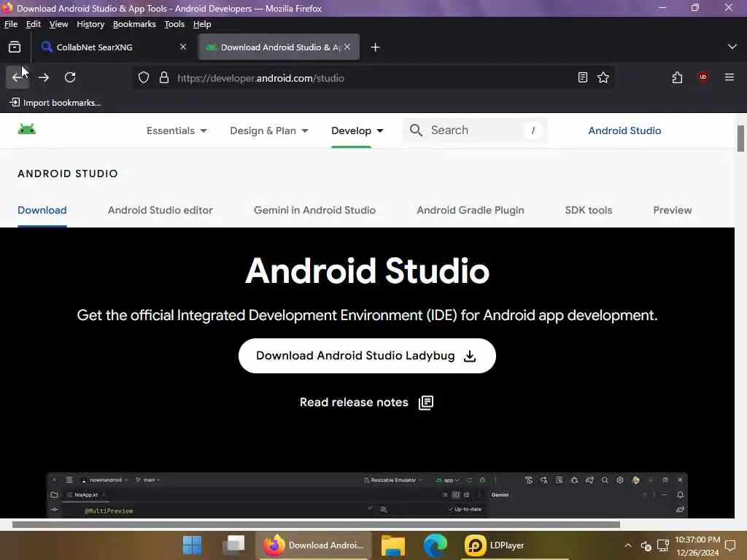Expand the Develop dropdown
This screenshot has width=747, height=560.
[357, 131]
